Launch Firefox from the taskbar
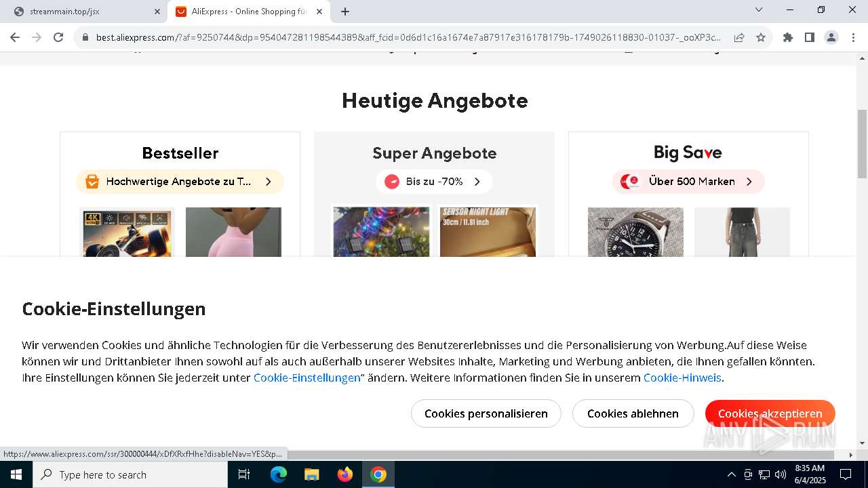This screenshot has width=868, height=488. point(345,474)
